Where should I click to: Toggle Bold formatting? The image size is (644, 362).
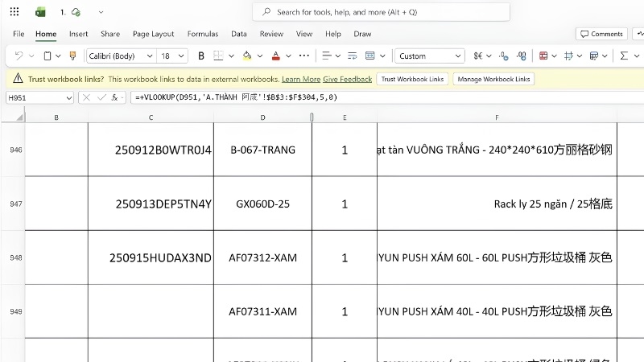(200, 56)
